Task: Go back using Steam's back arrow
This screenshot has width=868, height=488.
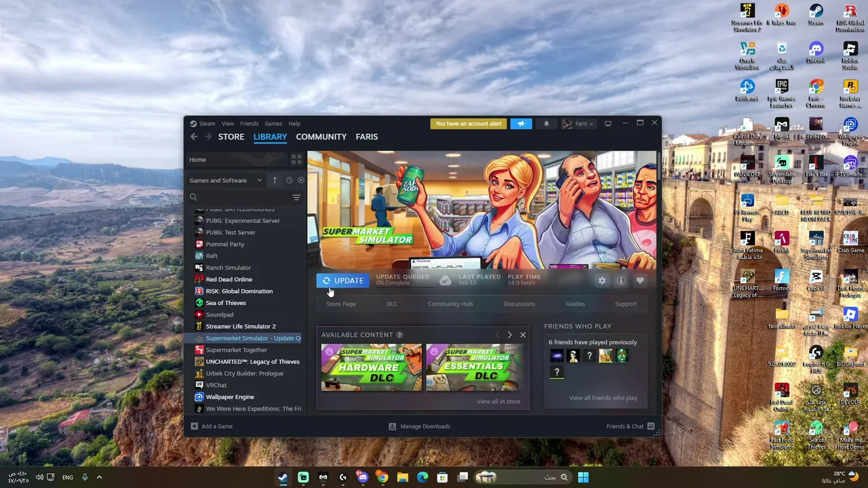Action: tap(194, 137)
